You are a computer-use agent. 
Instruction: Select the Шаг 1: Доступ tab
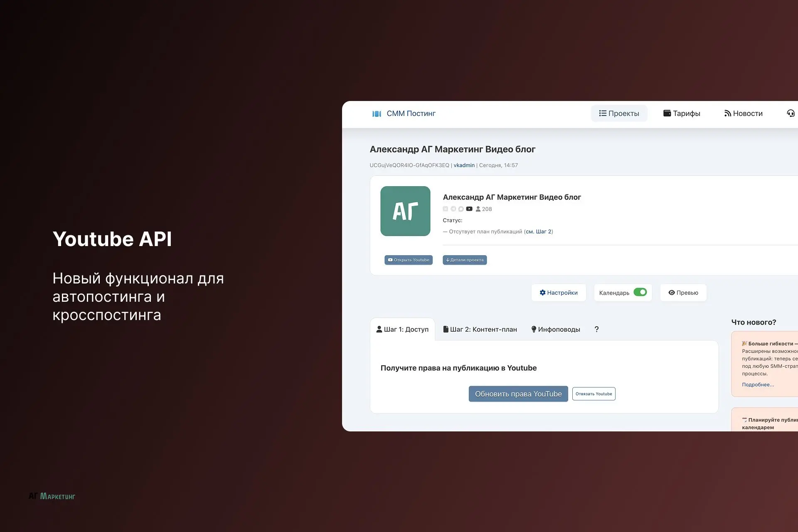click(402, 329)
